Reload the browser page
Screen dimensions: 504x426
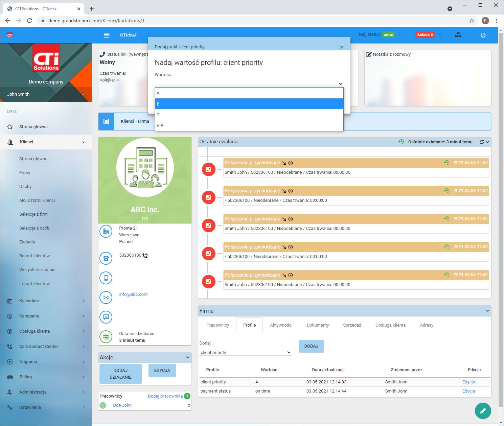[29, 21]
